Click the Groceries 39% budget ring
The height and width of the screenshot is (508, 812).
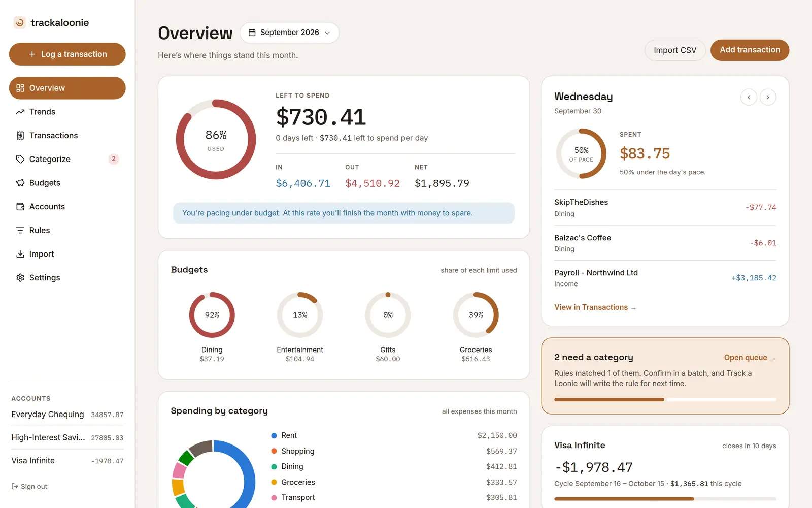[476, 315]
